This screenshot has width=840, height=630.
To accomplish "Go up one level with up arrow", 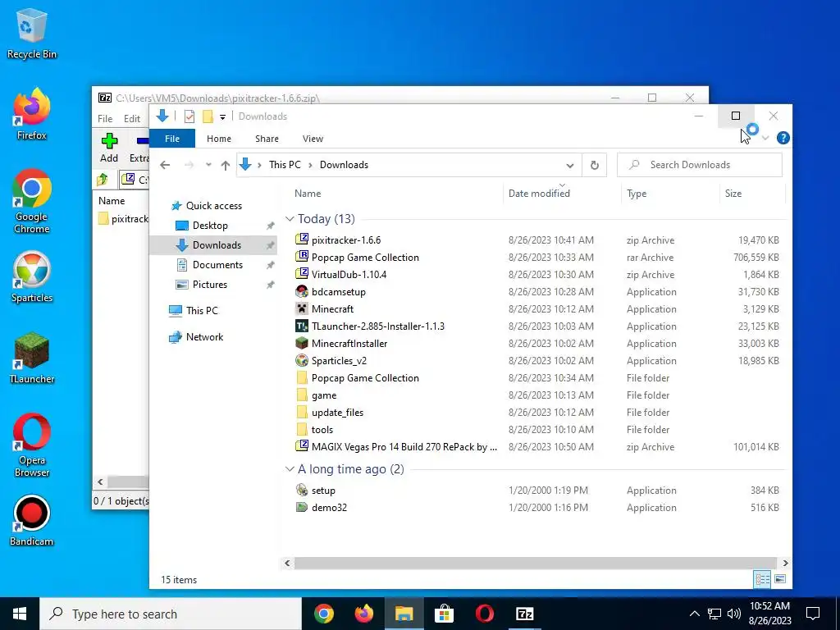I will (226, 165).
